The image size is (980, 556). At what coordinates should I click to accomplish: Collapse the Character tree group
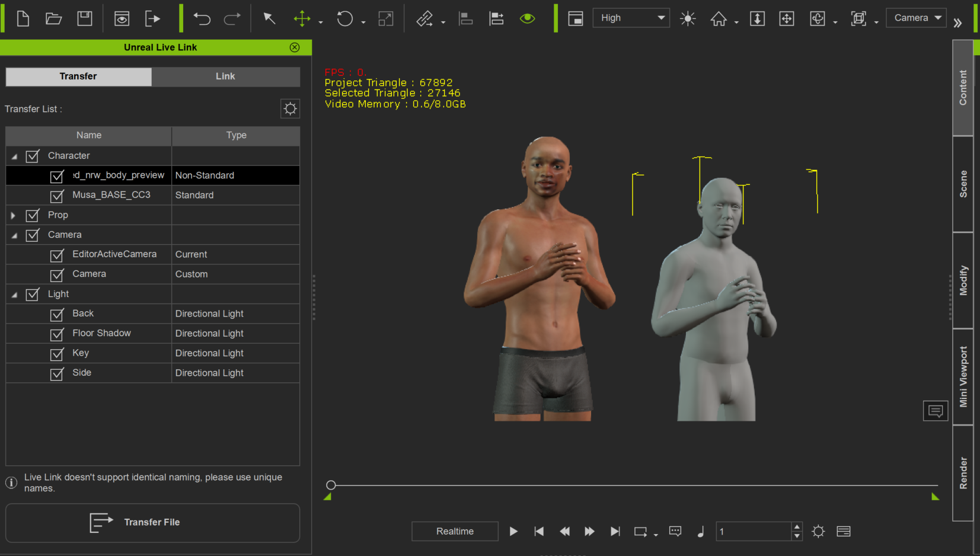14,156
